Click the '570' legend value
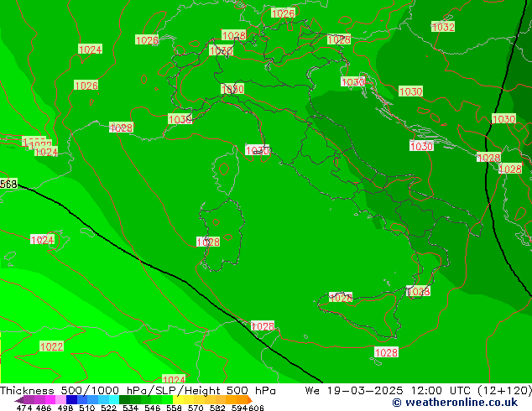The height and width of the screenshot is (411, 532). pos(196,408)
